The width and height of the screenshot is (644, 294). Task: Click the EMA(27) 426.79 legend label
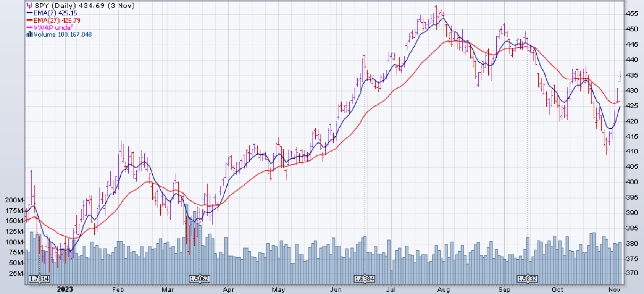57,20
